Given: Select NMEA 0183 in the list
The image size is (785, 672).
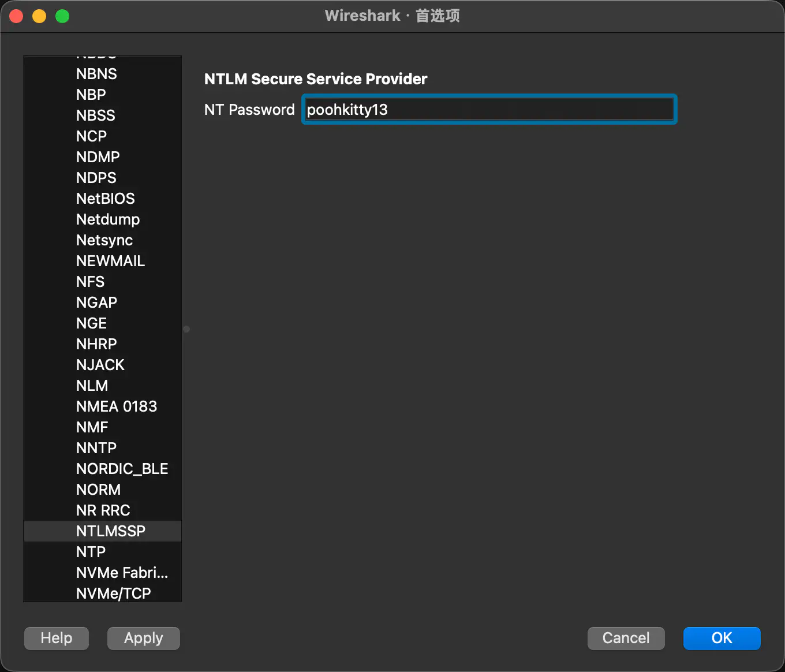Looking at the screenshot, I should [116, 406].
